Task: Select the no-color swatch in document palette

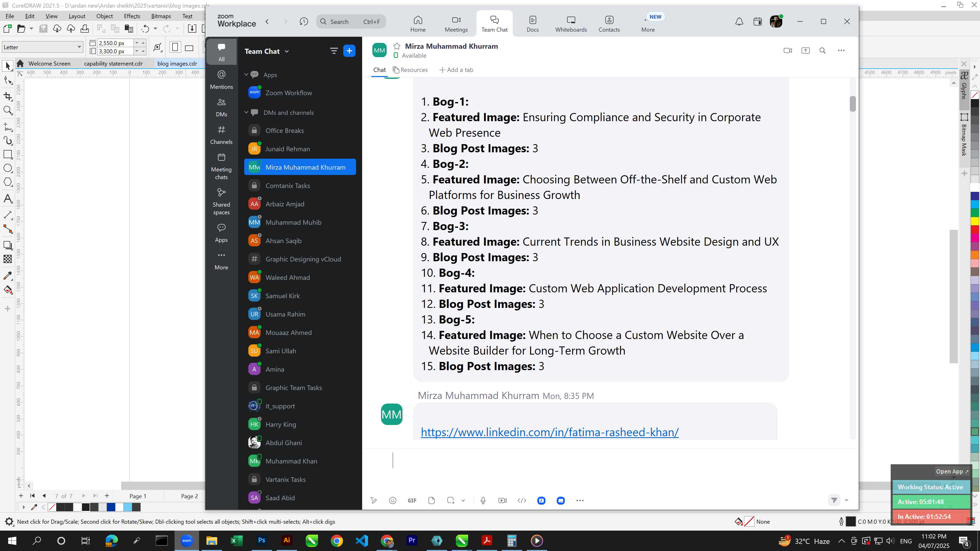Action: 52,507
